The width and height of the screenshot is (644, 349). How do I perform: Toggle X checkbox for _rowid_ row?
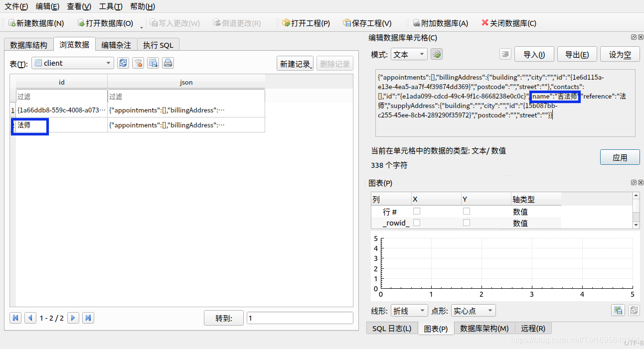click(417, 223)
